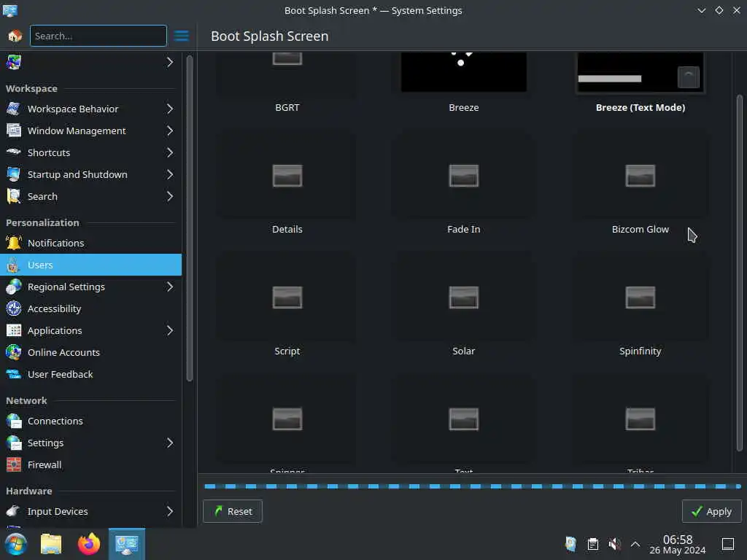The height and width of the screenshot is (560, 747).
Task: Expand Regional Settings chevron
Action: pyautogui.click(x=170, y=287)
